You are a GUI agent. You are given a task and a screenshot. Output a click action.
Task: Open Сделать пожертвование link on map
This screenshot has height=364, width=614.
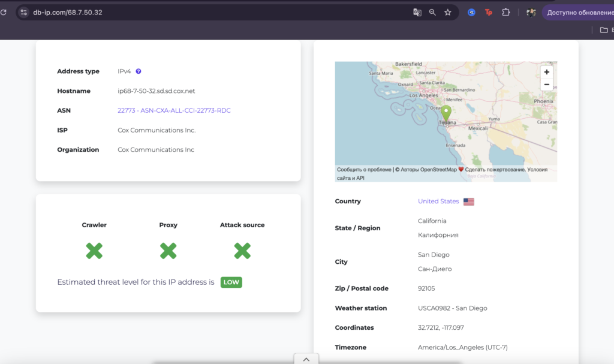point(495,170)
